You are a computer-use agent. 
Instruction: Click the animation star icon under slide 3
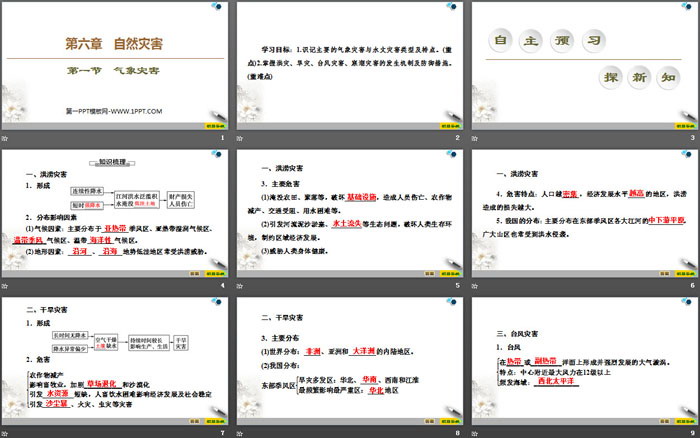coord(474,137)
